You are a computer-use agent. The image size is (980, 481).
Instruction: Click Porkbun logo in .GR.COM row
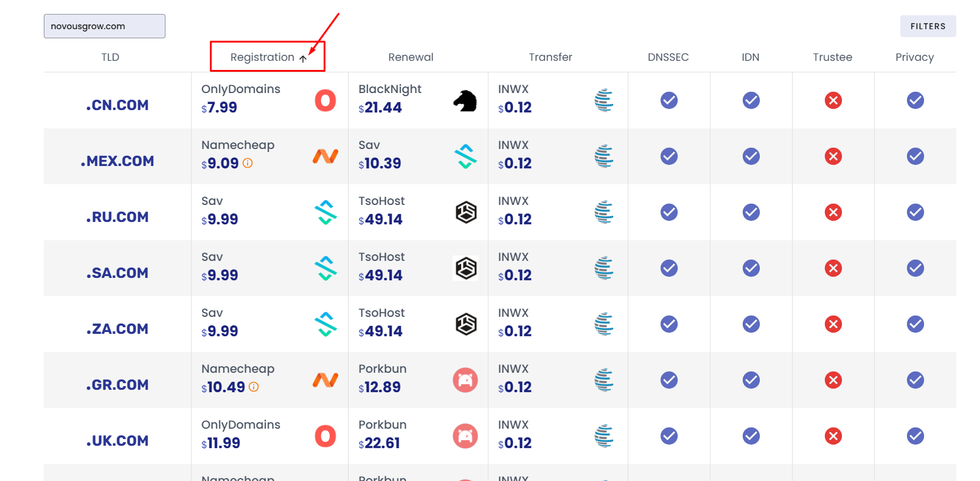pyautogui.click(x=465, y=380)
